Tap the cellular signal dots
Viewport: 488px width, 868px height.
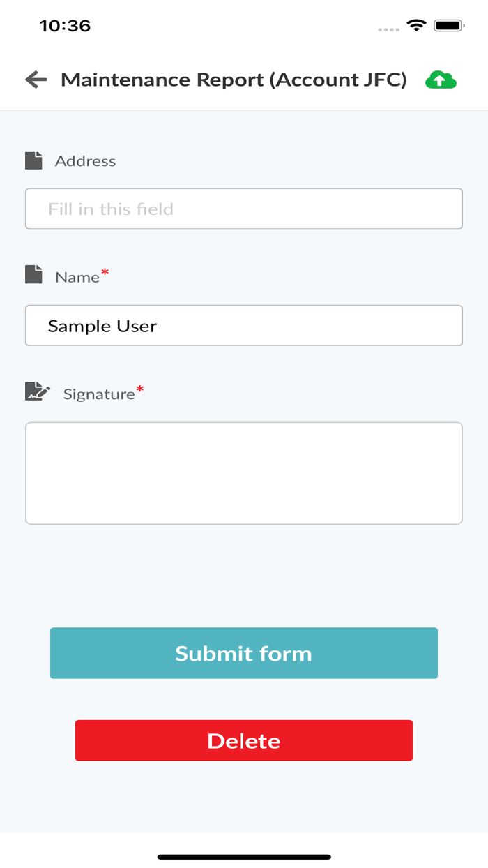[x=388, y=29]
